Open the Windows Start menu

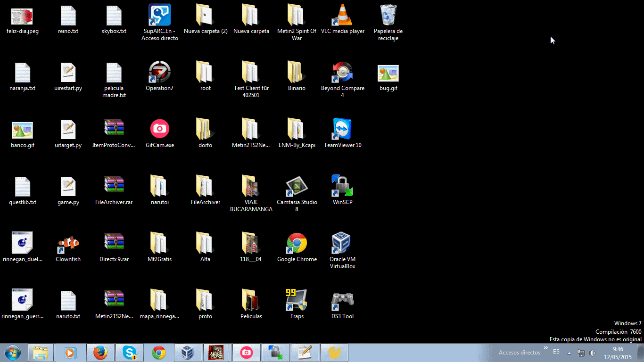coord(12,353)
